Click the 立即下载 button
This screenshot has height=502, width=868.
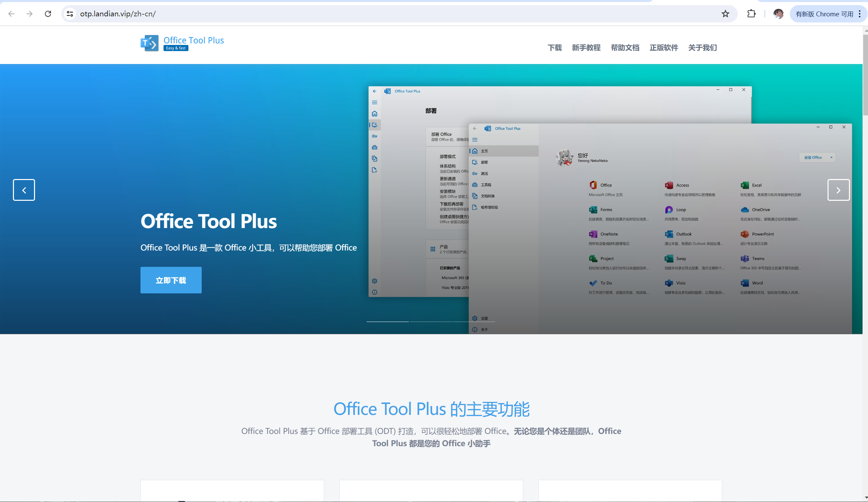(171, 280)
